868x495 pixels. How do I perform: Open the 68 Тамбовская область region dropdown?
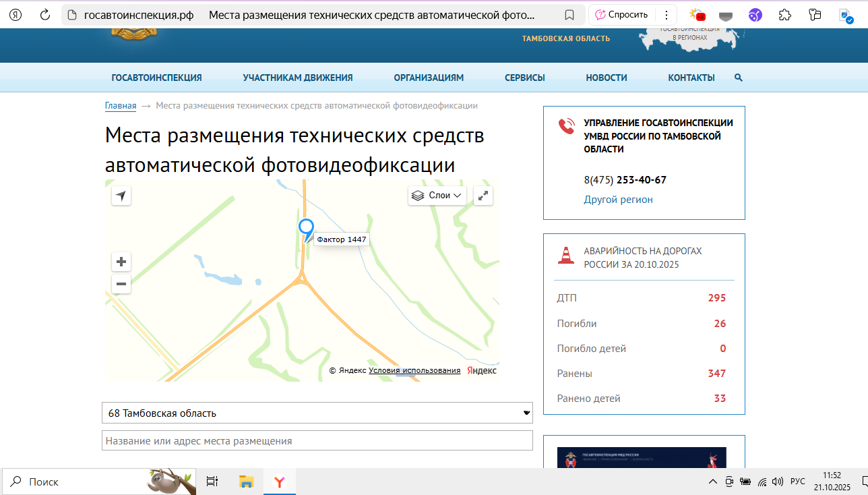click(x=317, y=413)
